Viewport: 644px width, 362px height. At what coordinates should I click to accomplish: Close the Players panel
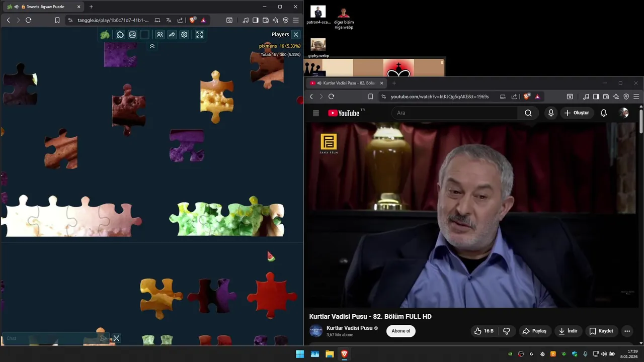point(296,34)
